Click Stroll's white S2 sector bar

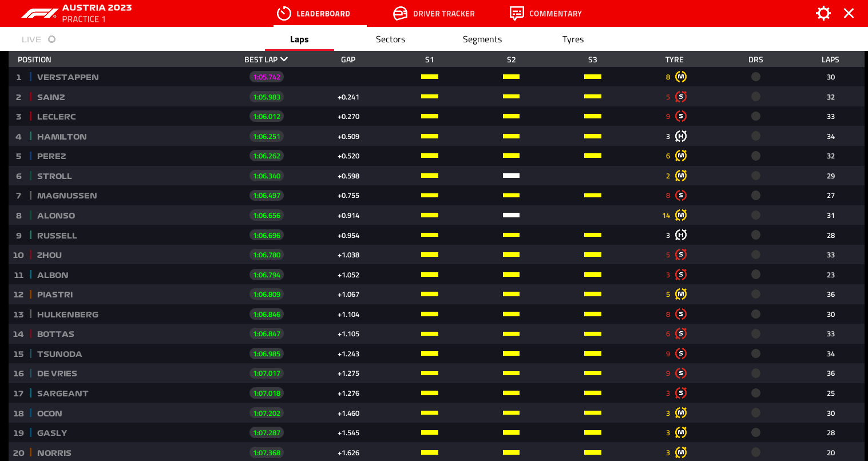511,176
